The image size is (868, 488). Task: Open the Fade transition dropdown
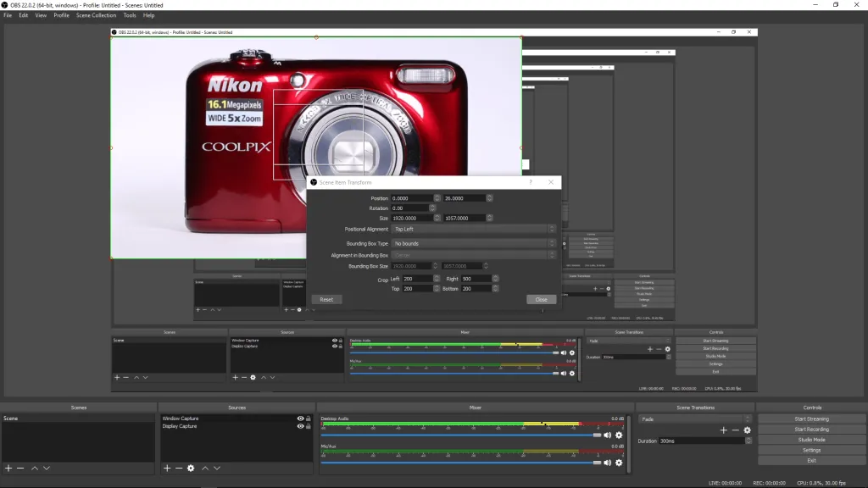(x=695, y=419)
